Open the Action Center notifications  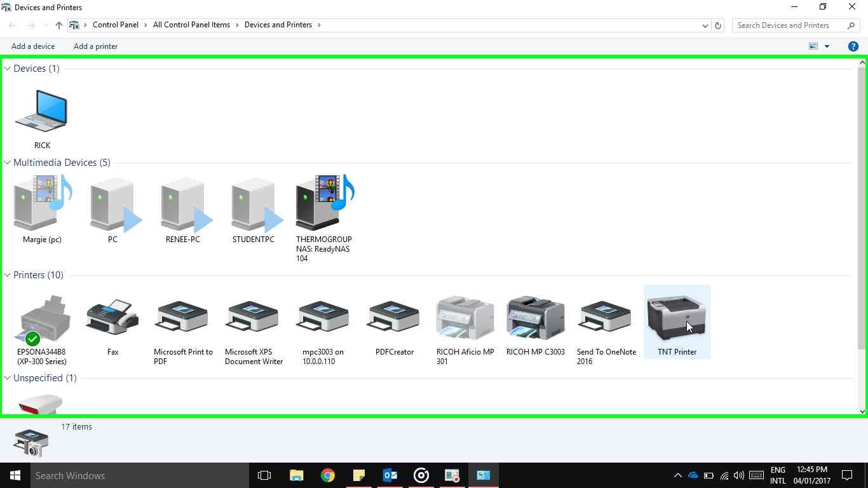[847, 475]
